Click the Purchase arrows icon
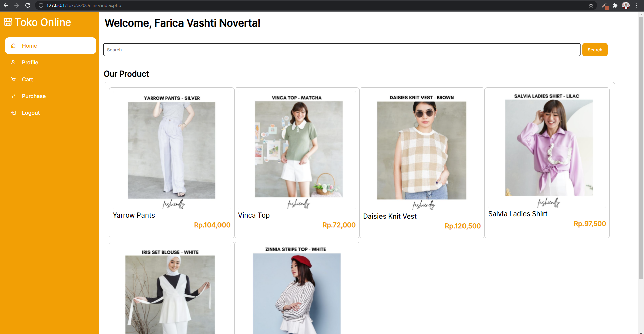The image size is (644, 334). tap(13, 96)
